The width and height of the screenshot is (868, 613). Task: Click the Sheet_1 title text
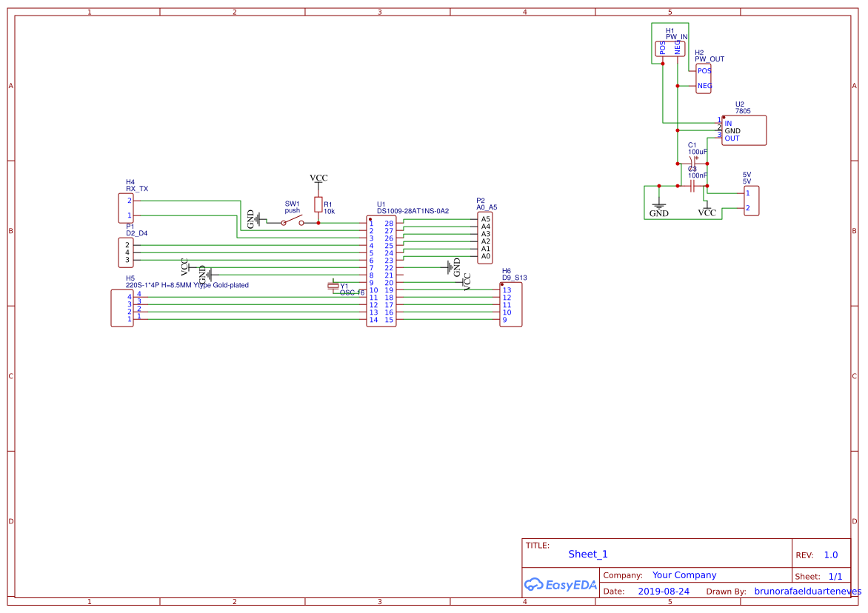tap(587, 554)
